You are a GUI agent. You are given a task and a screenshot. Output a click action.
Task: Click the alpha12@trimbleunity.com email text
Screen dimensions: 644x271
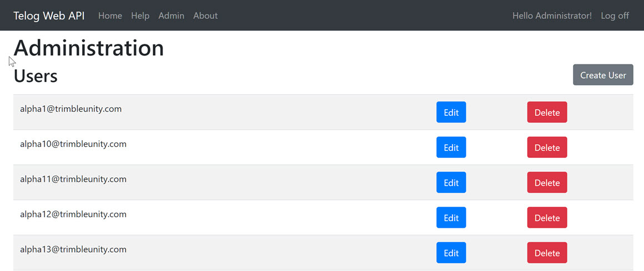(73, 214)
